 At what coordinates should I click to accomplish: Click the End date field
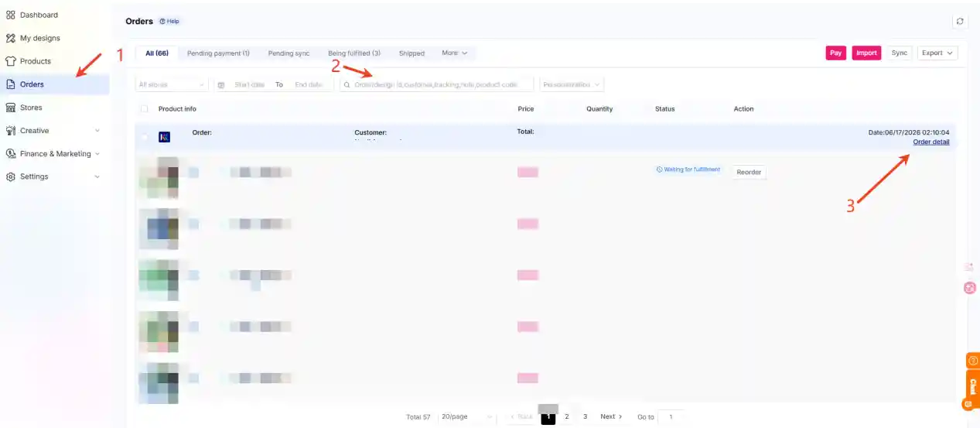click(309, 84)
